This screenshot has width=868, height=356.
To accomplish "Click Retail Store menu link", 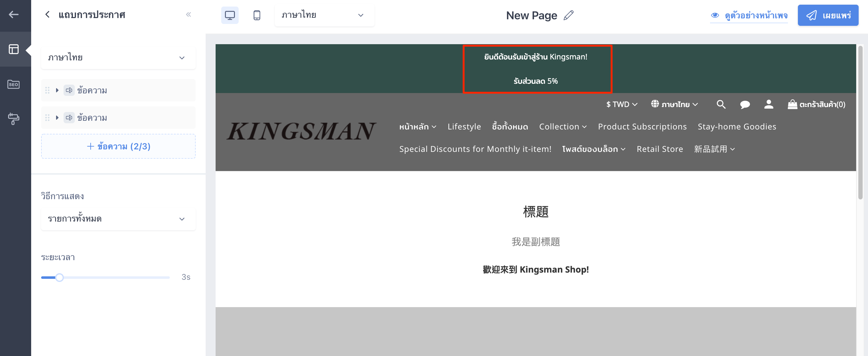I will tap(660, 149).
